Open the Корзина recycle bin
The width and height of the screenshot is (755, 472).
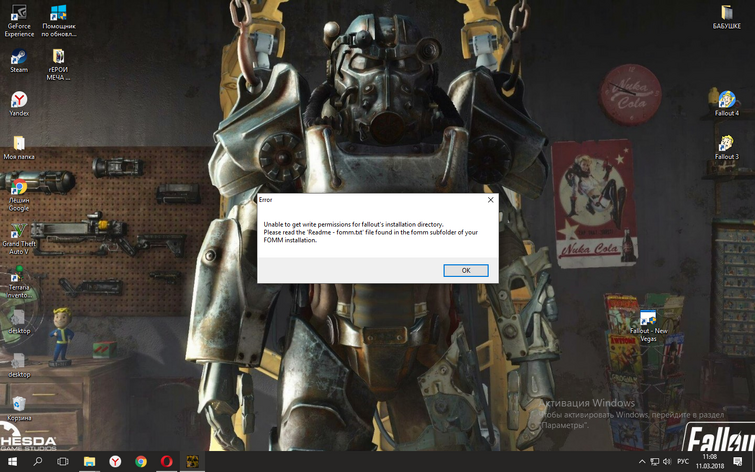click(19, 408)
